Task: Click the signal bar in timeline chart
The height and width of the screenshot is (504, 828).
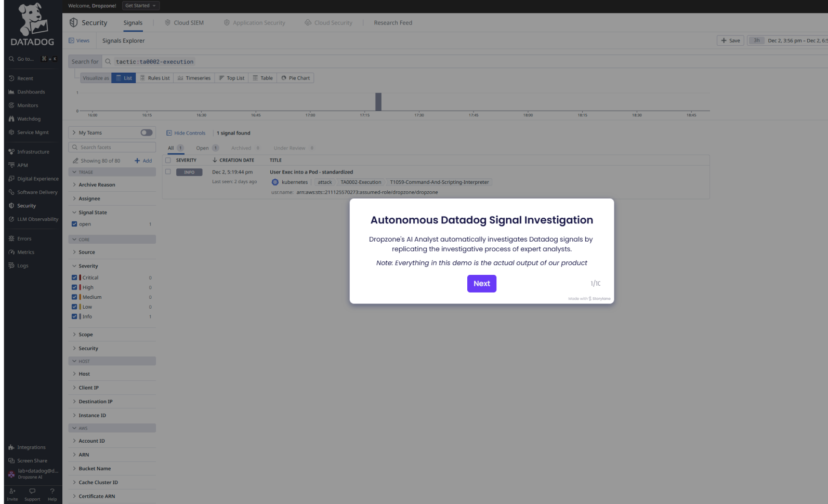Action: point(378,102)
